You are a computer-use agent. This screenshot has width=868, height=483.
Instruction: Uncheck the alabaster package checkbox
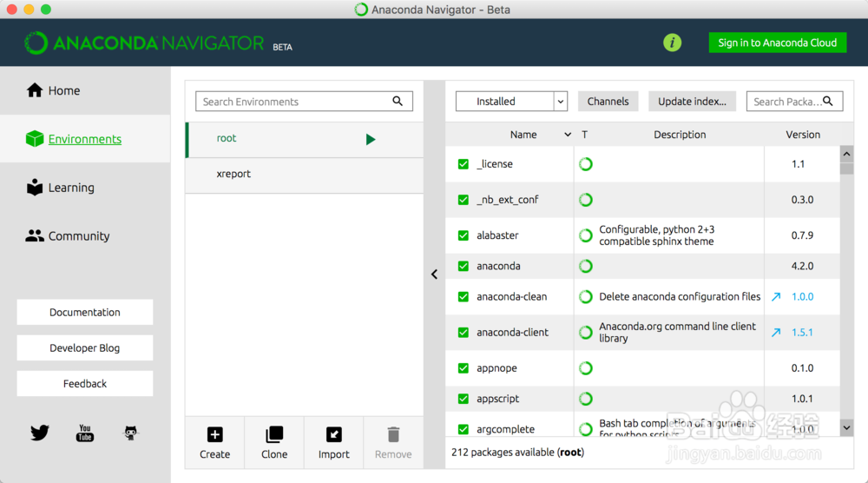[x=464, y=235]
